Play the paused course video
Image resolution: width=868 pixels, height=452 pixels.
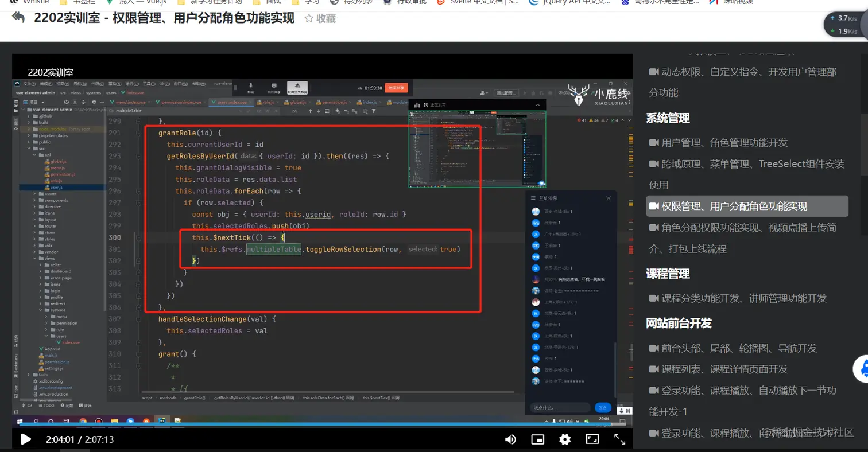[25, 439]
